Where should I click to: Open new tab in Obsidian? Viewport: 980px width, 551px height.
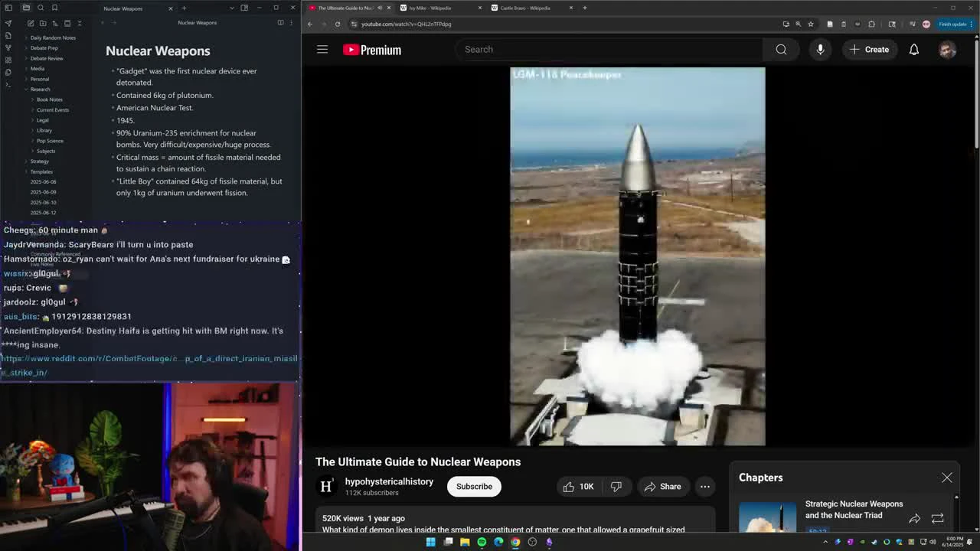[x=184, y=8]
